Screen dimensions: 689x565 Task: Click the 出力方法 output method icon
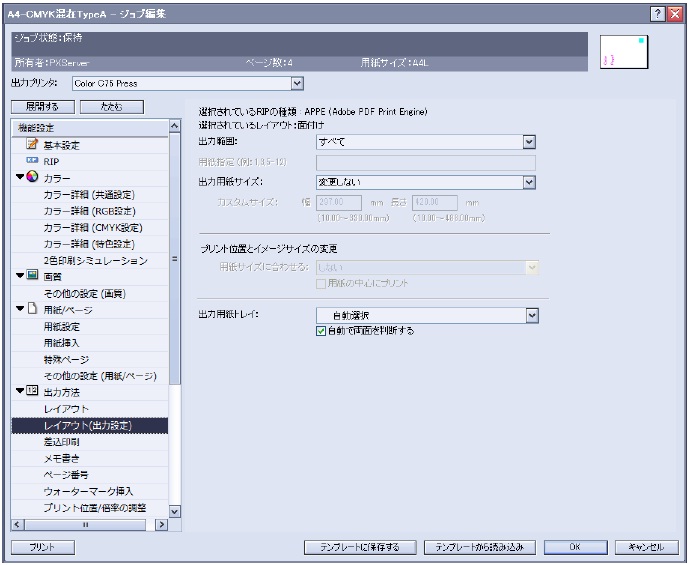[x=31, y=390]
